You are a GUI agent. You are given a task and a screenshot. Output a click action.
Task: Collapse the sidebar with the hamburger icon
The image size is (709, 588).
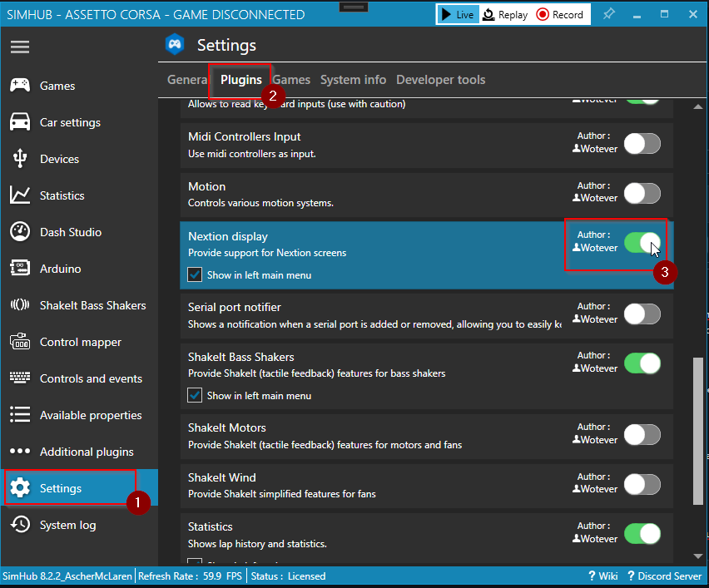coord(20,47)
